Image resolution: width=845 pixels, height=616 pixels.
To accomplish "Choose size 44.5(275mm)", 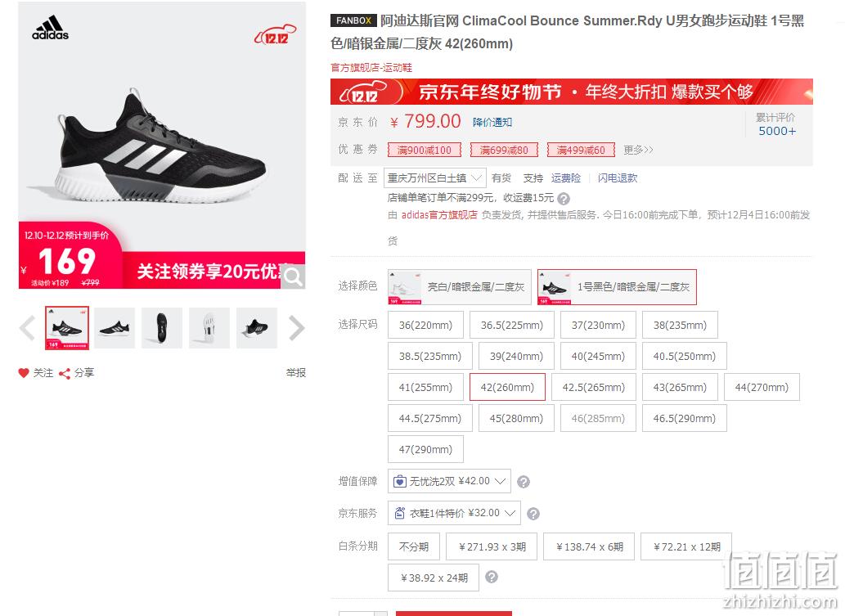I will tap(430, 418).
